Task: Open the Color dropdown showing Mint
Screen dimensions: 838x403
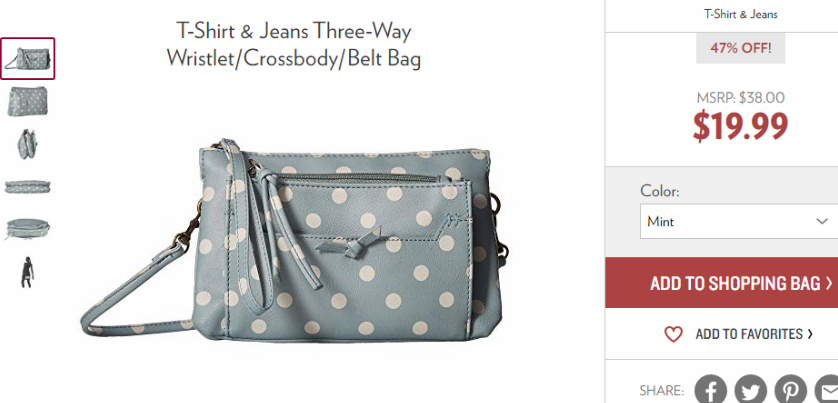Action: (x=739, y=221)
